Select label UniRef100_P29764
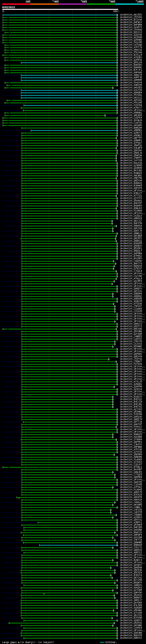 pos(131,105)
